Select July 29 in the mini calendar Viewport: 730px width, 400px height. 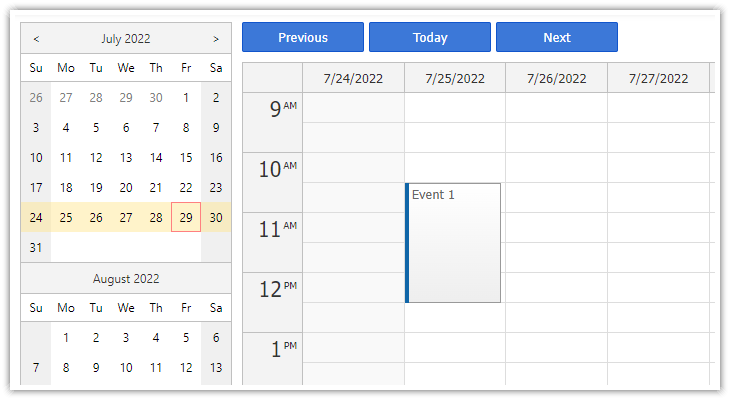[186, 217]
